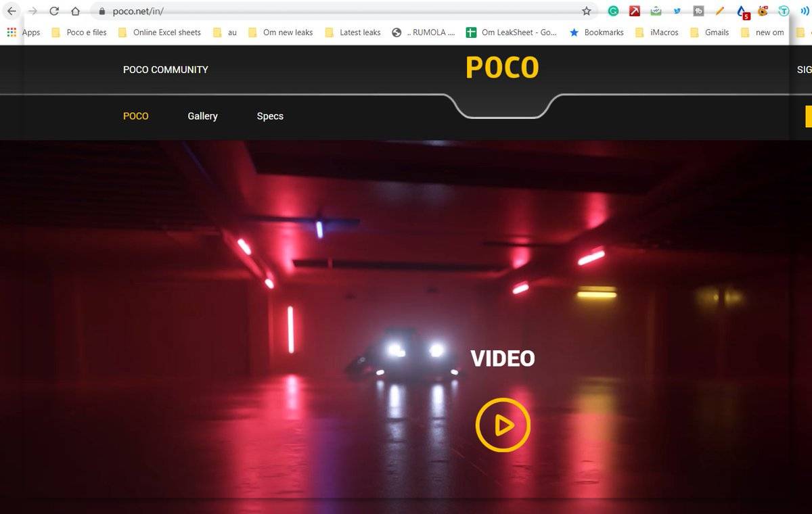Bookmark this page via the star icon

[x=586, y=11]
